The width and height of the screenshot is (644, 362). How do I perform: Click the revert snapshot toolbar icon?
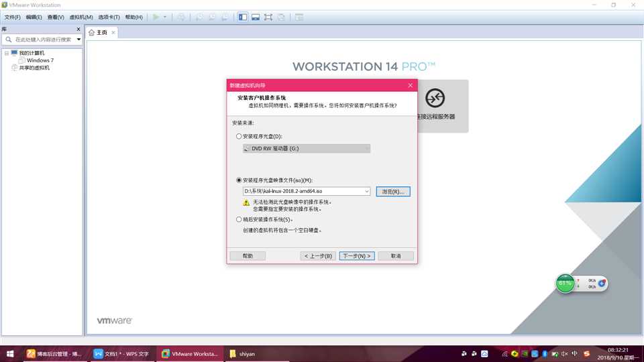(x=212, y=17)
